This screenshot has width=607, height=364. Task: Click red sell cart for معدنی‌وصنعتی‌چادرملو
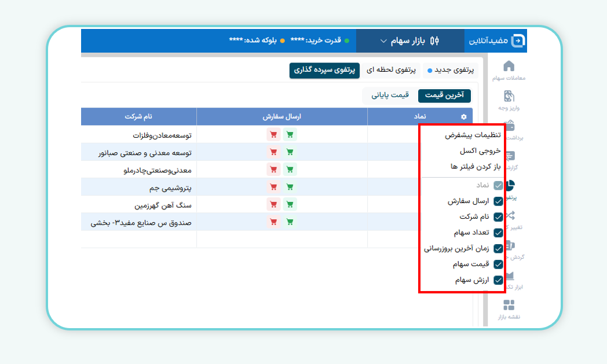point(273,170)
